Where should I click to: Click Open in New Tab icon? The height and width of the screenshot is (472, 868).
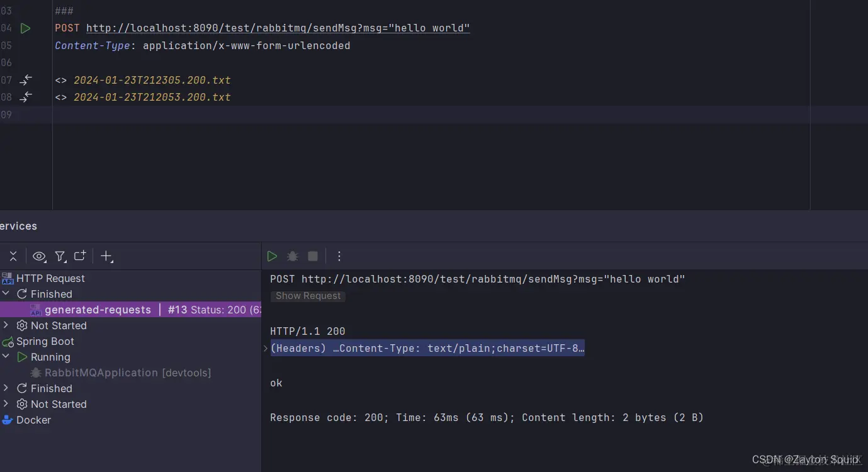coord(80,256)
